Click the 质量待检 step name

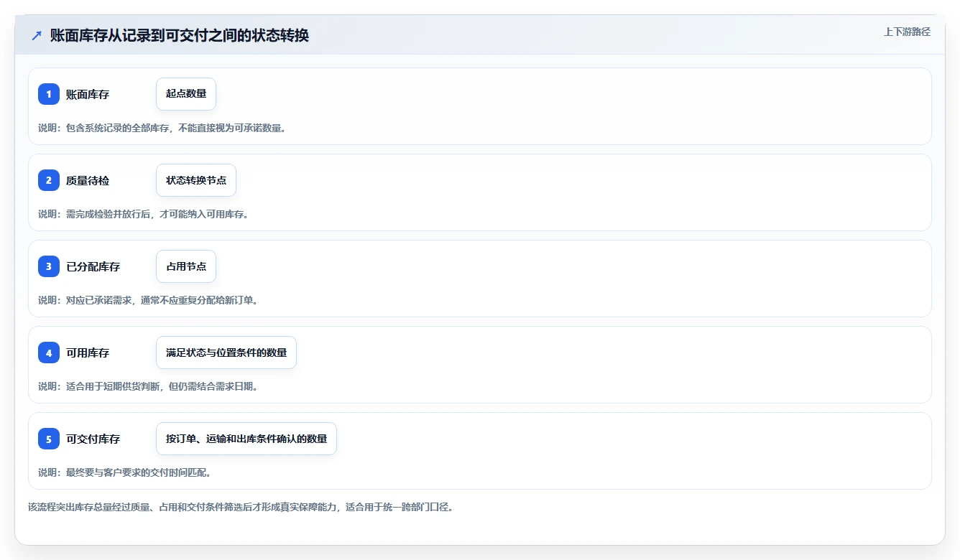pyautogui.click(x=88, y=180)
